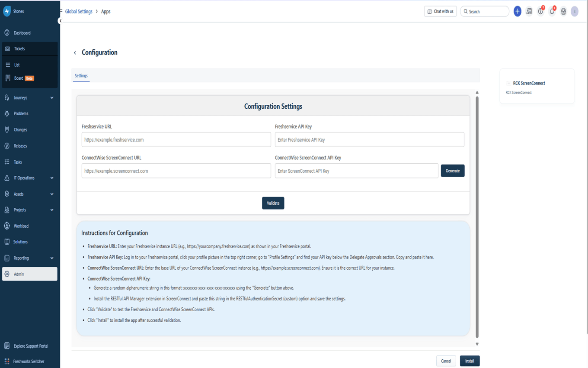Focus the ScreenConnect API Key field
This screenshot has height=368, width=588.
click(357, 171)
